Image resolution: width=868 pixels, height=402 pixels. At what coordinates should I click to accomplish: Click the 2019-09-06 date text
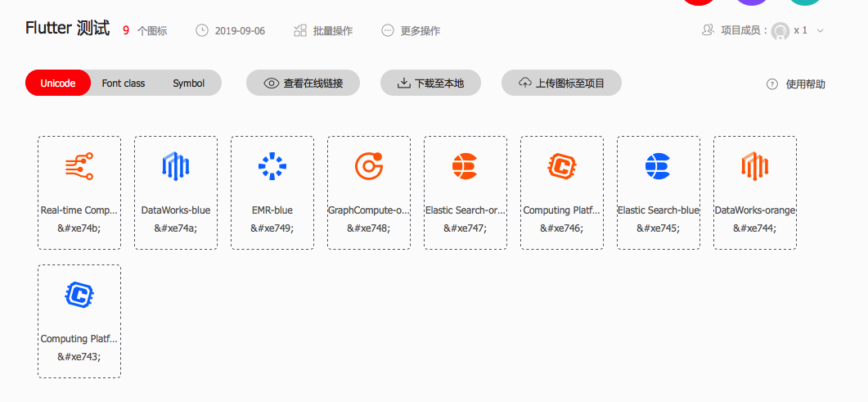(240, 31)
